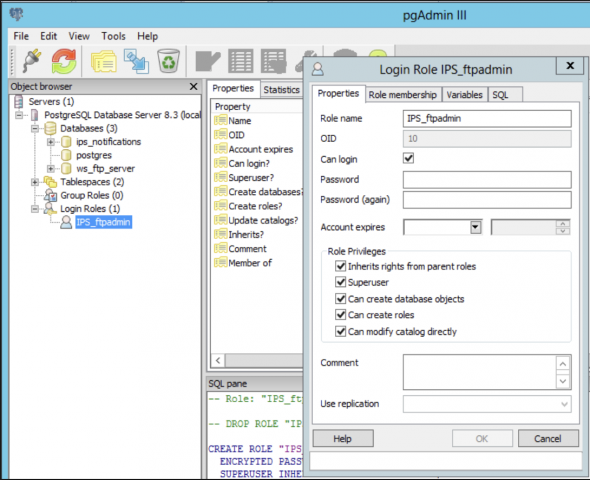This screenshot has width=590, height=480.
Task: Click the Comment box scroll down arrow
Action: point(563,381)
